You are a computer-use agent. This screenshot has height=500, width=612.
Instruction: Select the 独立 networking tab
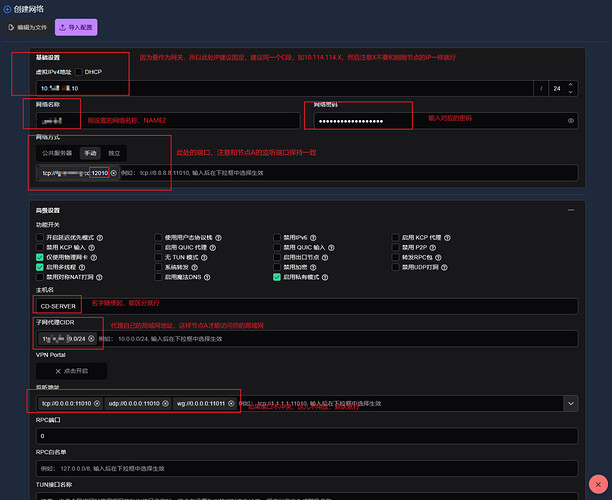[x=114, y=153]
